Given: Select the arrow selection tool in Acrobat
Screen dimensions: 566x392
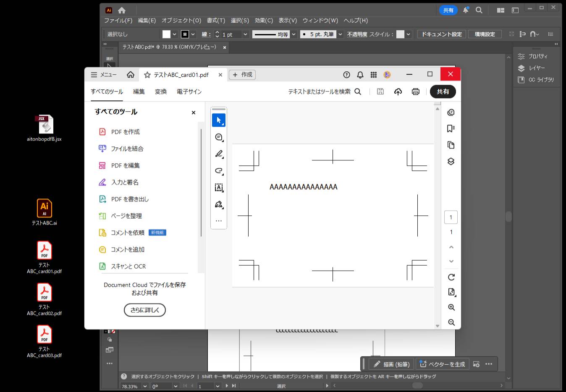Looking at the screenshot, I should pyautogui.click(x=218, y=120).
